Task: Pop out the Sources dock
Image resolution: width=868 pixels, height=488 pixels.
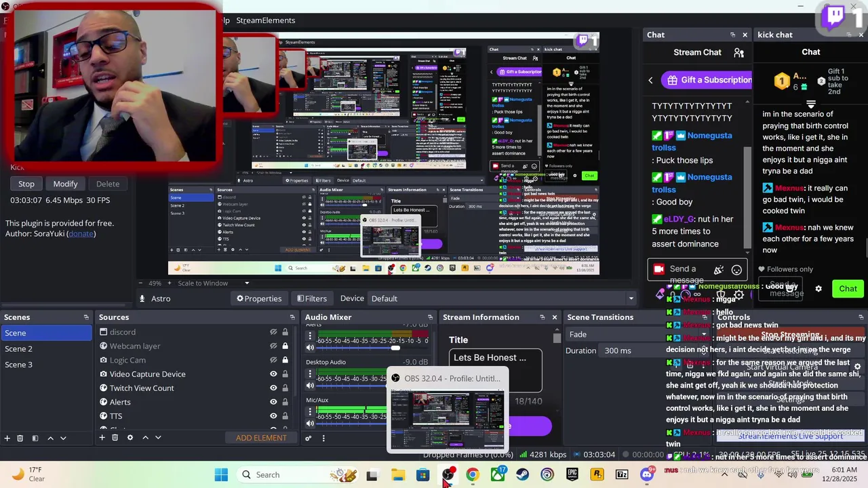Action: (292, 317)
